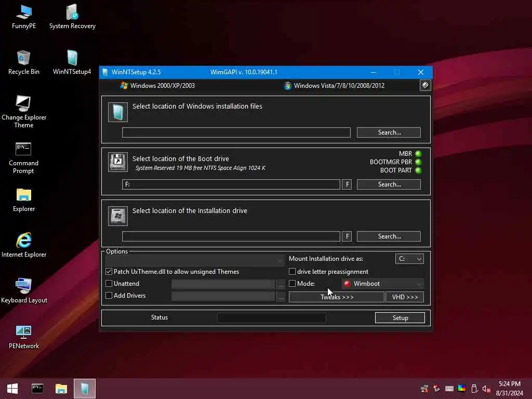Select the Recycle Bin desktop icon

point(24,63)
